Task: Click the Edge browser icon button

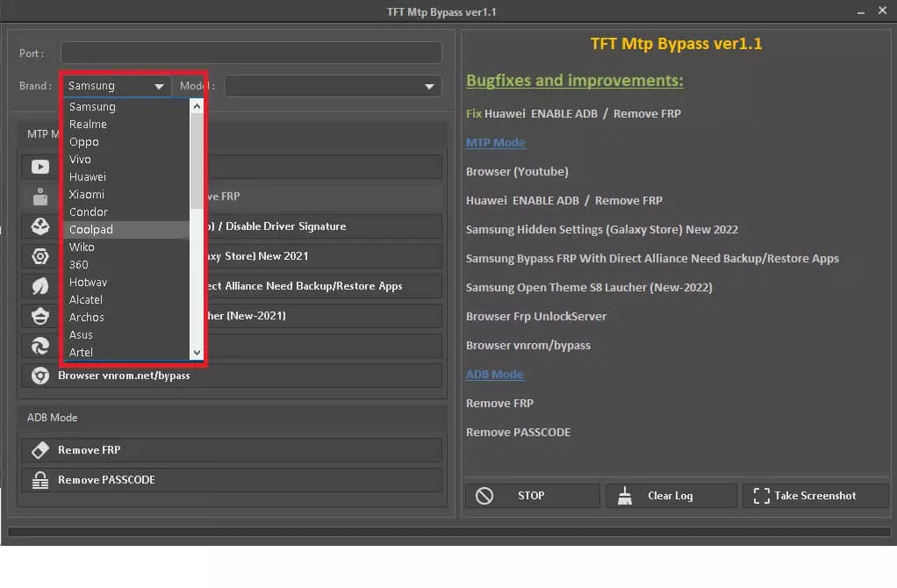Action: tap(40, 346)
